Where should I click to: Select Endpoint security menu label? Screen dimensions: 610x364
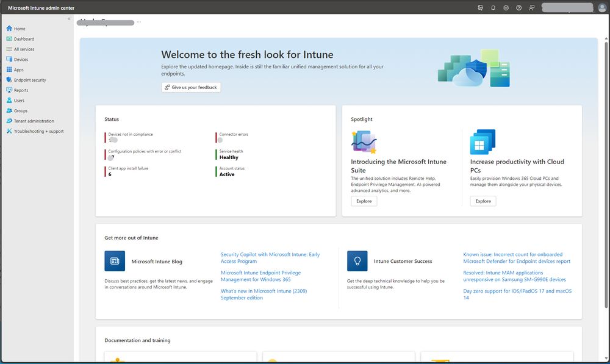coord(30,80)
